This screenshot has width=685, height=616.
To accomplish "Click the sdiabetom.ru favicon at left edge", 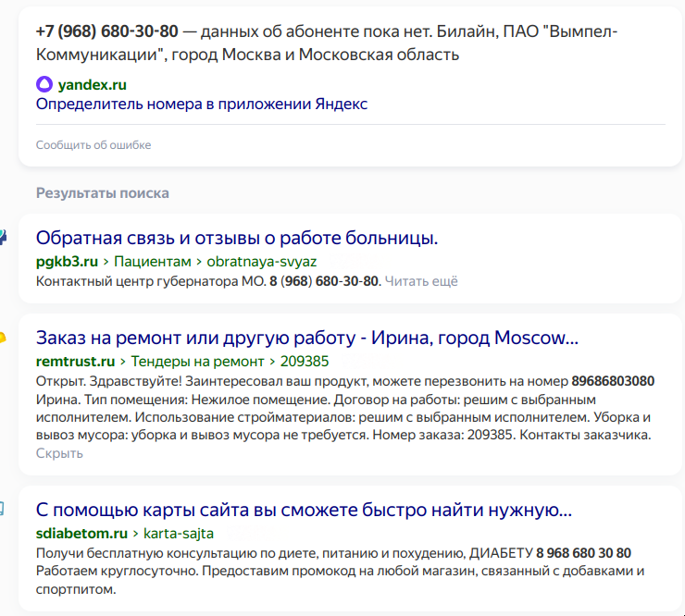I will 2,509.
